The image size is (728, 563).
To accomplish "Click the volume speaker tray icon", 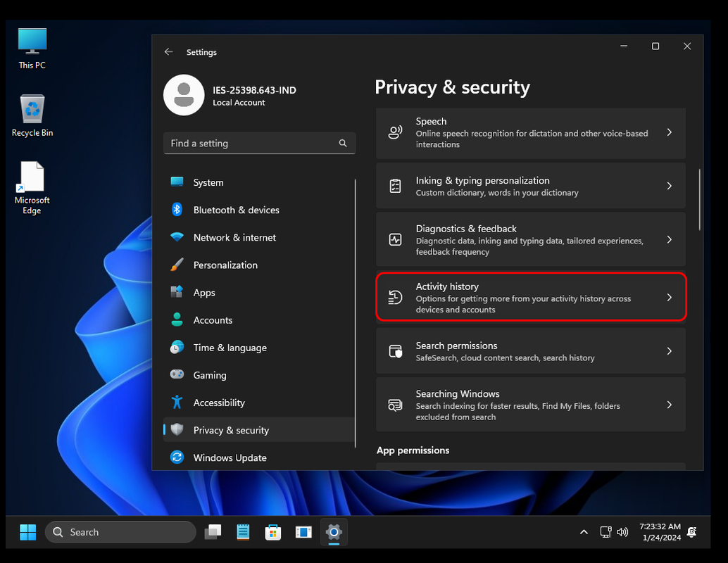I will [x=622, y=532].
